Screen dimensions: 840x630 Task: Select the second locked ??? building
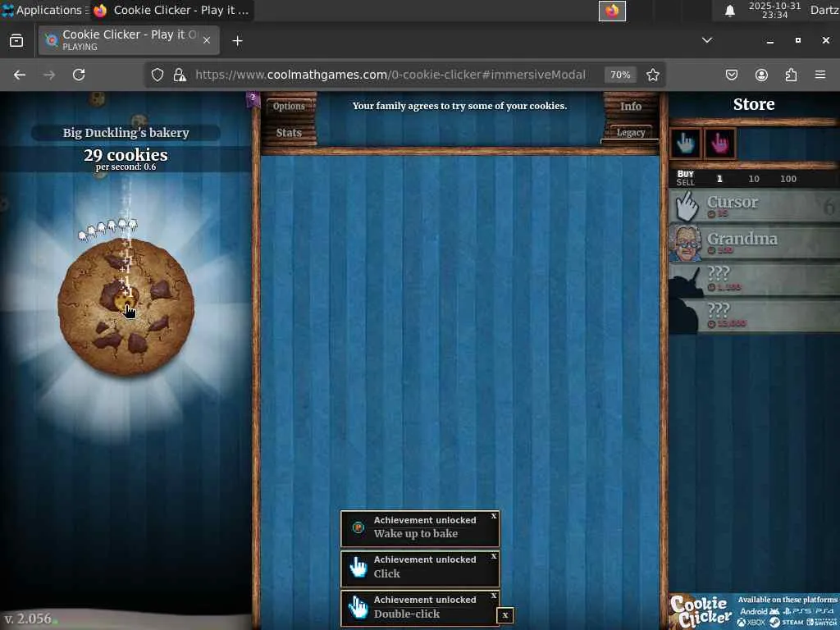(x=755, y=315)
